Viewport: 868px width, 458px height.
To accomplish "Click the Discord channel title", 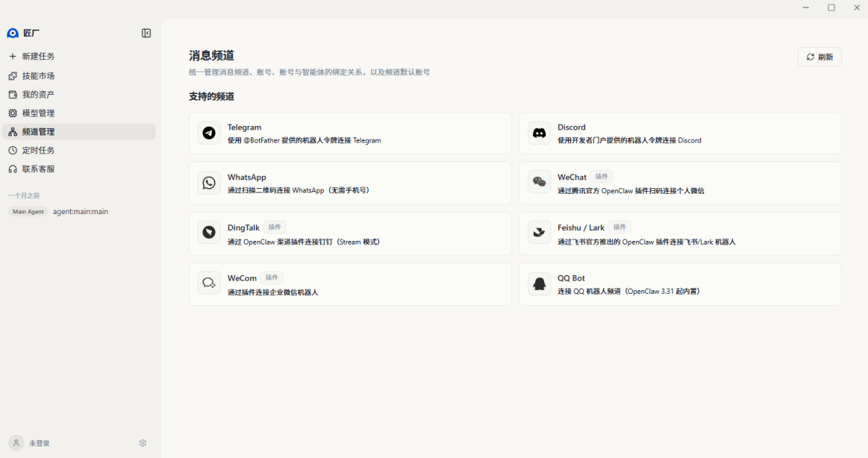I will tap(571, 127).
